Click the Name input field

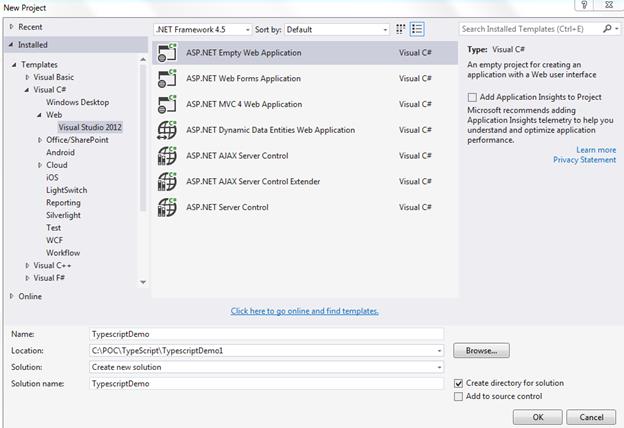(x=266, y=334)
